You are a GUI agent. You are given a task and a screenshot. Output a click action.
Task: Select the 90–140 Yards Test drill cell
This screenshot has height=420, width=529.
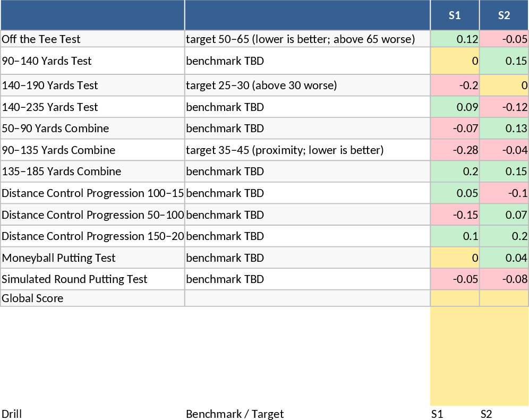92,61
